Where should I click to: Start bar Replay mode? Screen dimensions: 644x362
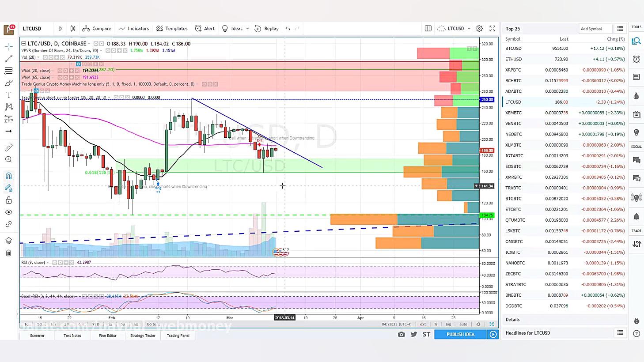pyautogui.click(x=267, y=29)
